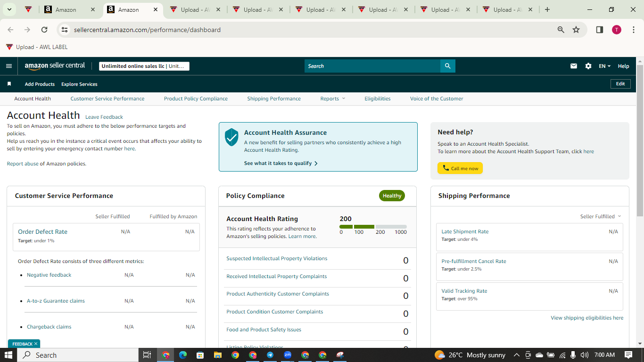The image size is (644, 362).
Task: Open the Unlimited online sales llc account switcher
Action: click(144, 66)
